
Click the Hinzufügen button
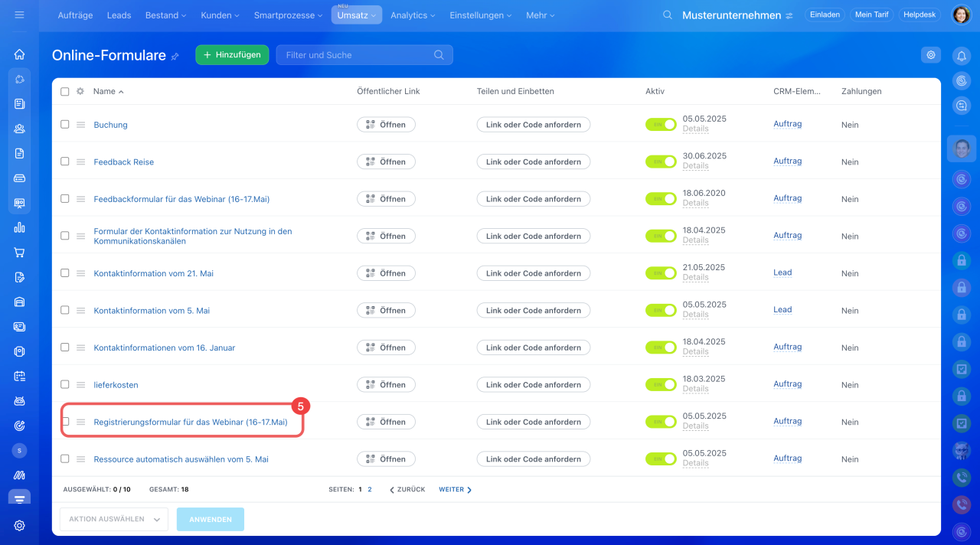coord(232,55)
